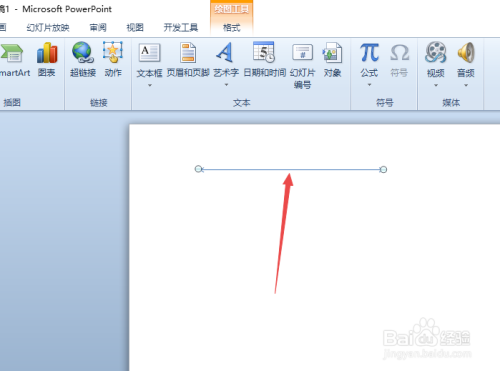
Task: Switch to the View (视图) tab
Action: [135, 28]
